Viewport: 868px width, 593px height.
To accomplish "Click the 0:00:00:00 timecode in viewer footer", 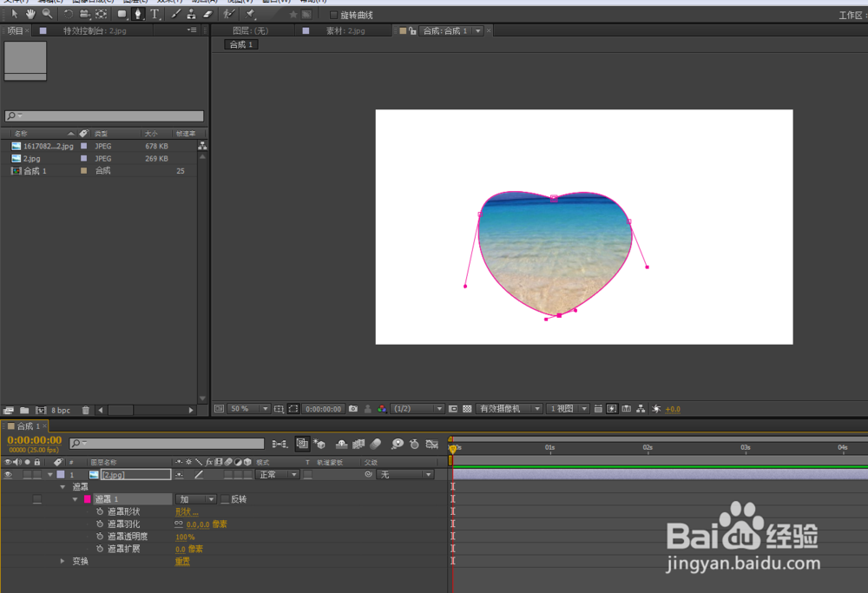I will coord(323,409).
